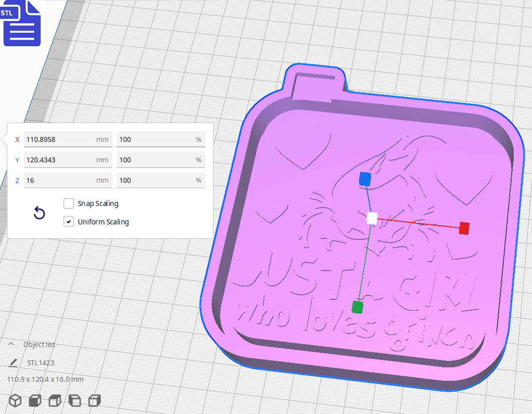Image resolution: width=532 pixels, height=414 pixels.
Task: Select the green Y-axis scale handle
Action: [x=357, y=307]
